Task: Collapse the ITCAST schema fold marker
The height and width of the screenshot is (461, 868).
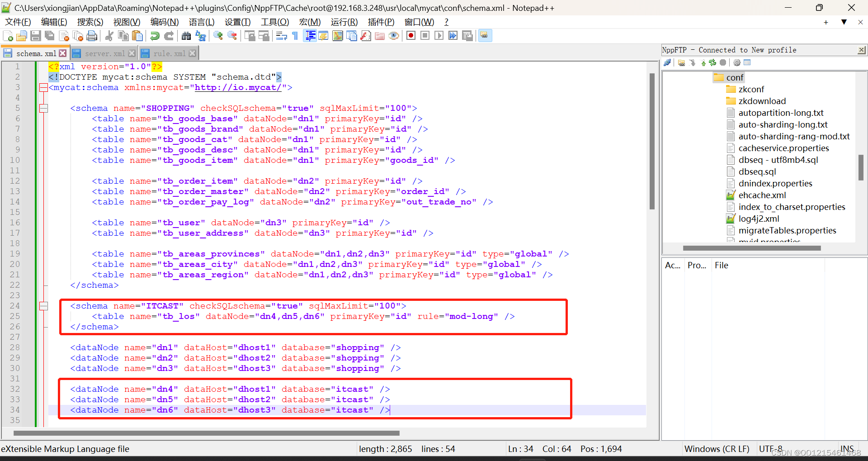Action: (x=43, y=306)
